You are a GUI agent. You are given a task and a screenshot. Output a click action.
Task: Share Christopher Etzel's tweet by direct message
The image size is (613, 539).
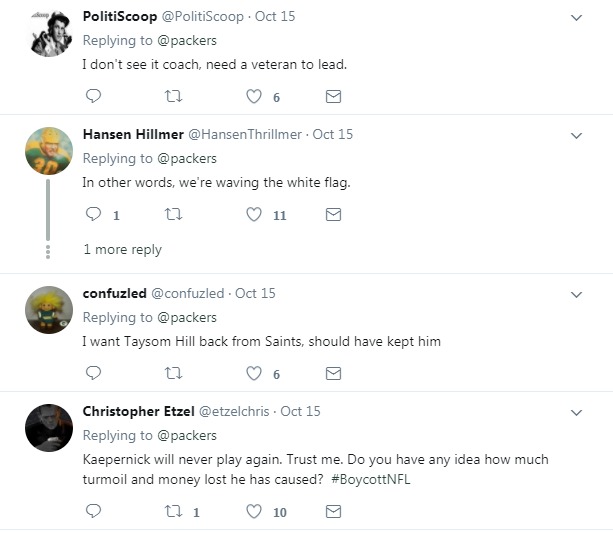tap(334, 511)
